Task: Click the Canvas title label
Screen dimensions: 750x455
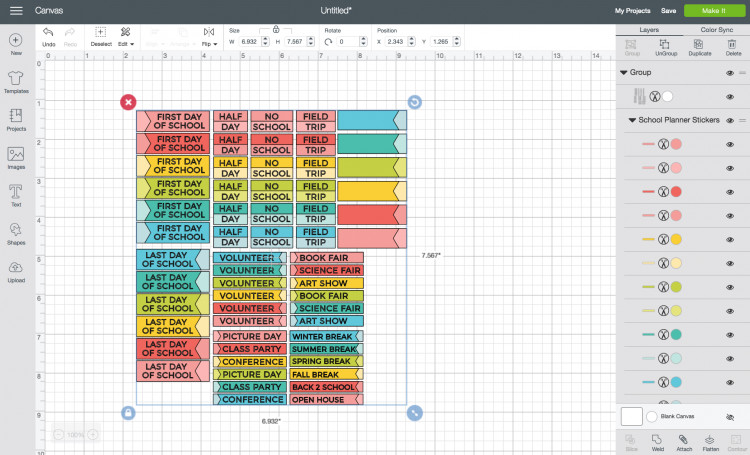Action: [x=49, y=11]
